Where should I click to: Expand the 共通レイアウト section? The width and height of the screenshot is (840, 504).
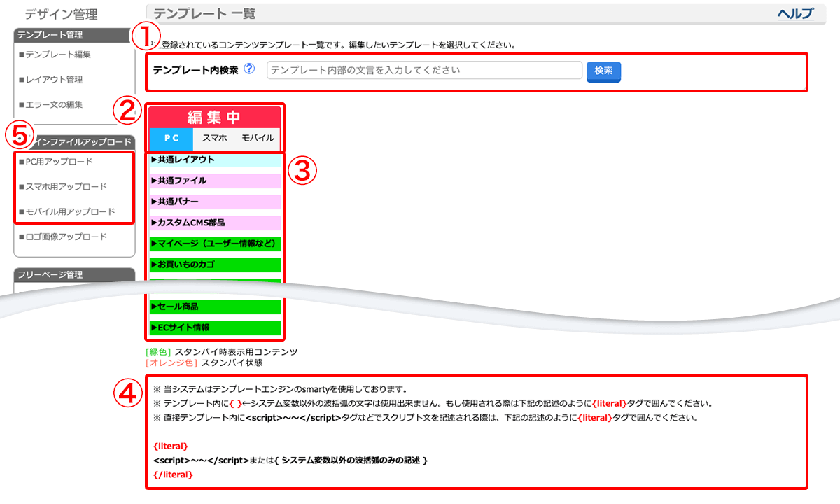(x=215, y=160)
